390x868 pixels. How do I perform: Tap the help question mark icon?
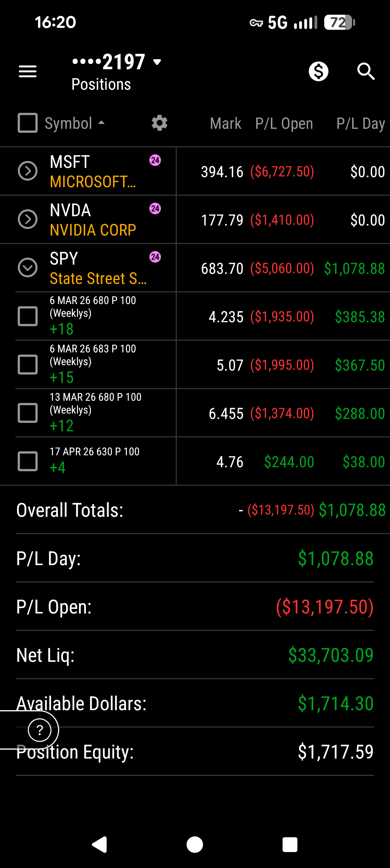[39, 730]
